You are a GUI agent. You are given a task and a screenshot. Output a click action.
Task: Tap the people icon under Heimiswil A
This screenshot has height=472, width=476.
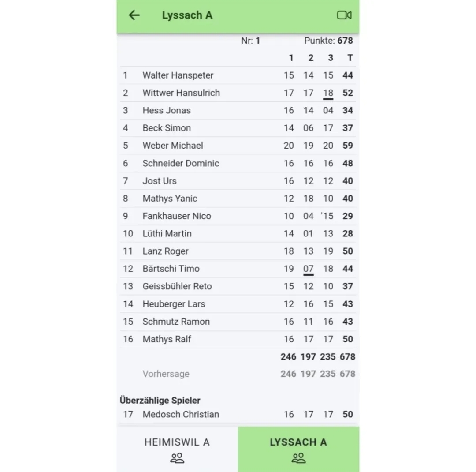(177, 458)
